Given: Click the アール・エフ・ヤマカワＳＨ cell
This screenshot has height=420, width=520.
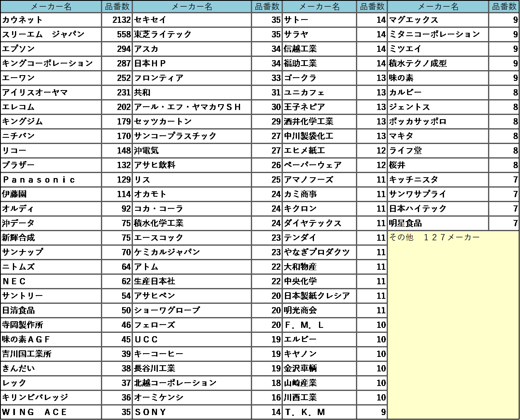Looking at the screenshot, I should coord(192,107).
